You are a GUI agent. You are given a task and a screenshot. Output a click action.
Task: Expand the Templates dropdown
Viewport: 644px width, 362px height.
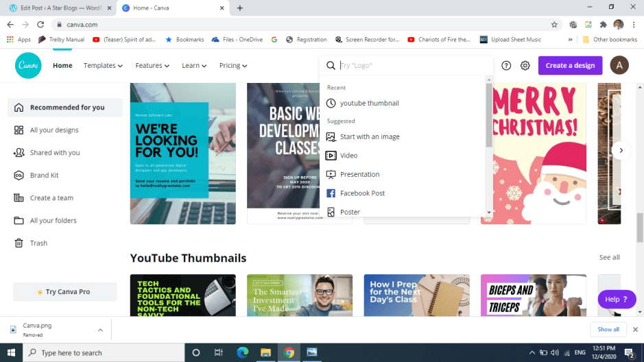point(103,65)
